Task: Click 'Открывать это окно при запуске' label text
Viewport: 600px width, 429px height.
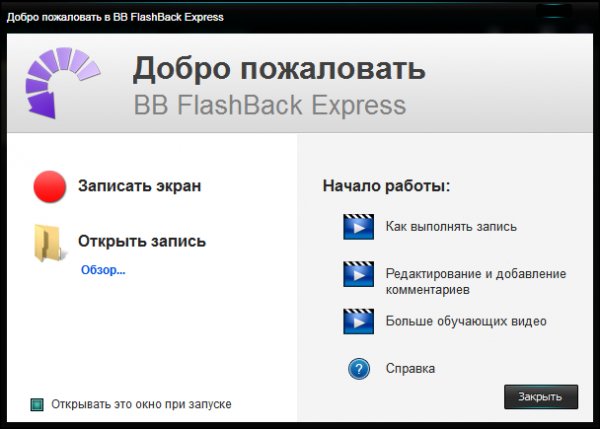Action: 141,404
